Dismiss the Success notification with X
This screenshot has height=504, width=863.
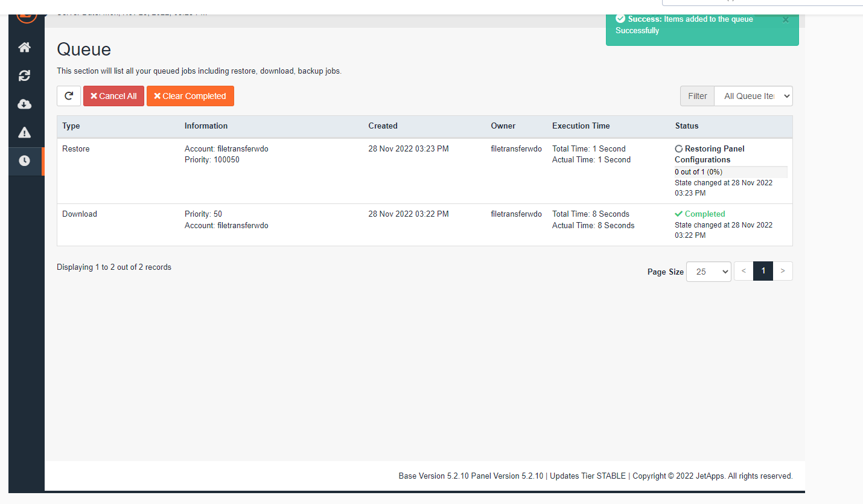[785, 20]
